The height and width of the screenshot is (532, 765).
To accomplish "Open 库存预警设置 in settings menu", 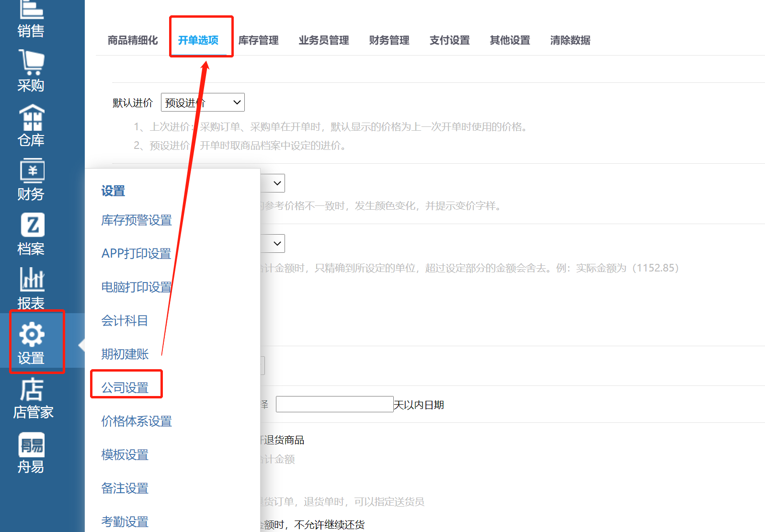I will [x=137, y=220].
